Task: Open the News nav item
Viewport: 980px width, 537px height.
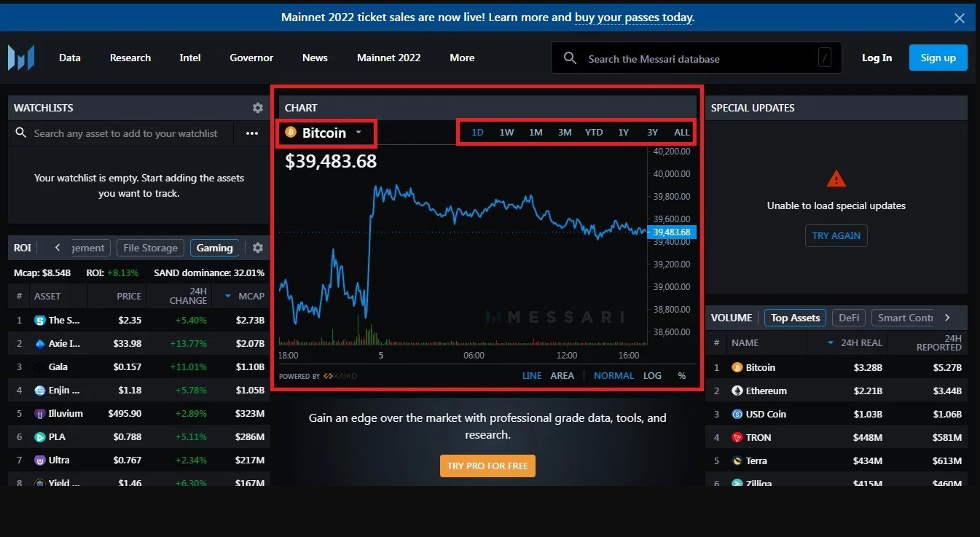Action: point(315,58)
